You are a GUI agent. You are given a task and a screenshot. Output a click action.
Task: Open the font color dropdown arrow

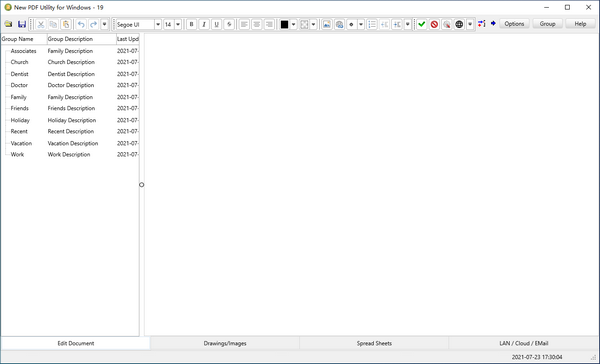293,24
